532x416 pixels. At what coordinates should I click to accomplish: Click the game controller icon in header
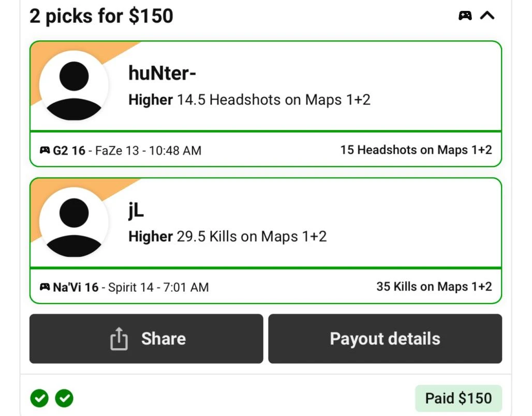(465, 16)
